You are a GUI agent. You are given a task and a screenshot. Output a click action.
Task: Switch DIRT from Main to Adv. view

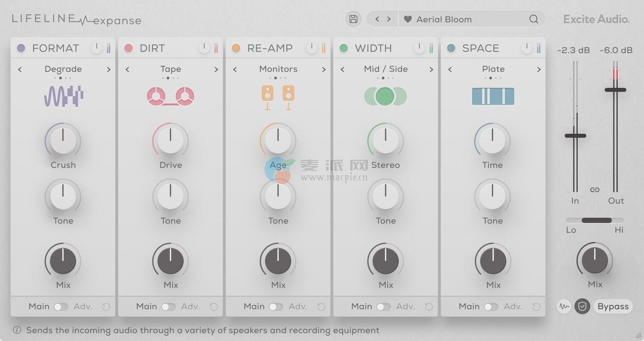pos(169,307)
